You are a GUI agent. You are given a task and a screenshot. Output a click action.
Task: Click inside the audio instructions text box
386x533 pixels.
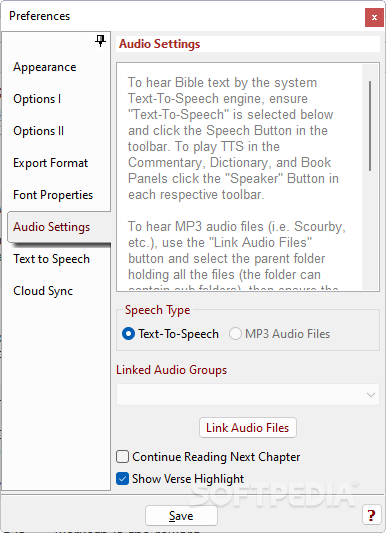click(239, 177)
